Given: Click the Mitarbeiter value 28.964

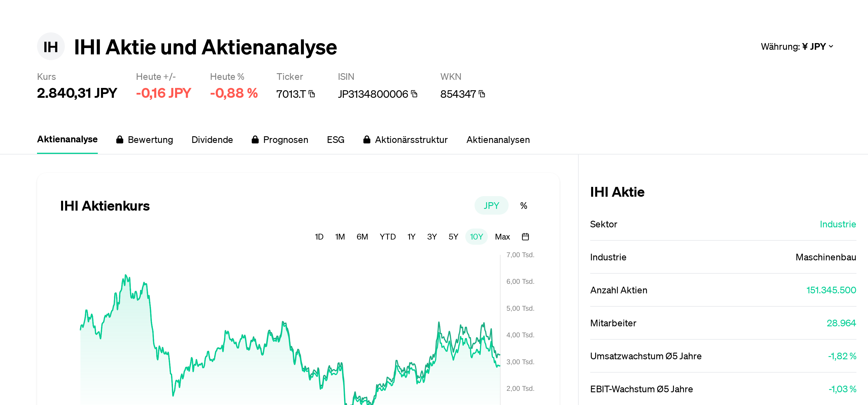Looking at the screenshot, I should tap(841, 323).
